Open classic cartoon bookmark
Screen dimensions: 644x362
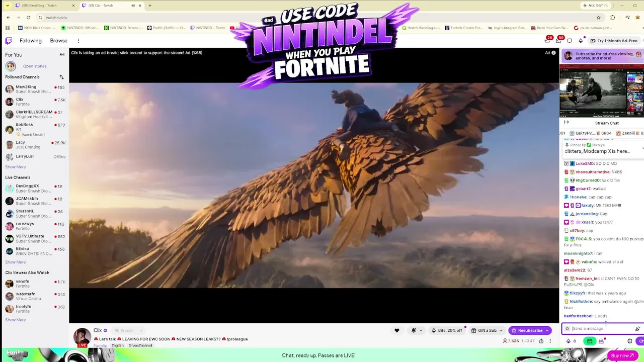pyautogui.click(x=593, y=28)
